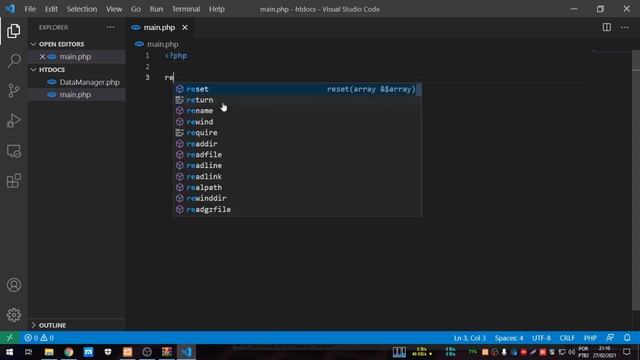The image size is (640, 360).
Task: Choose the rewind function suggestion
Action: 297,122
